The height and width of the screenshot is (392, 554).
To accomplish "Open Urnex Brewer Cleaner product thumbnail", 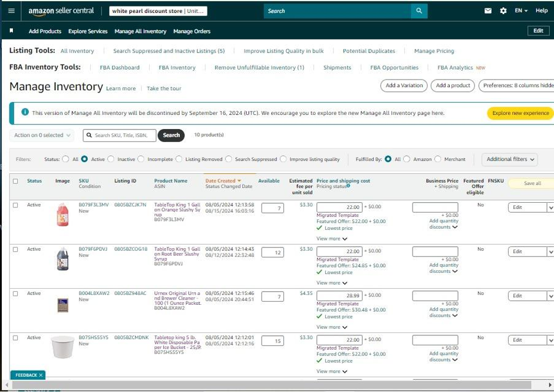I will click(62, 305).
